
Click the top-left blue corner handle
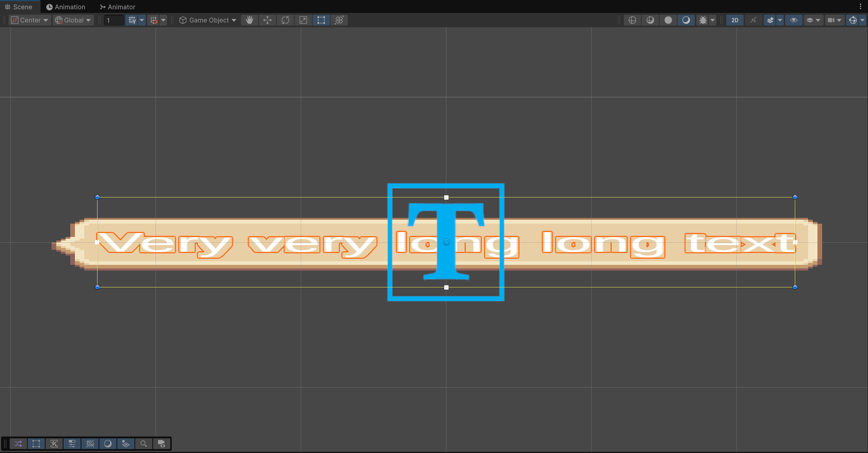click(x=98, y=197)
